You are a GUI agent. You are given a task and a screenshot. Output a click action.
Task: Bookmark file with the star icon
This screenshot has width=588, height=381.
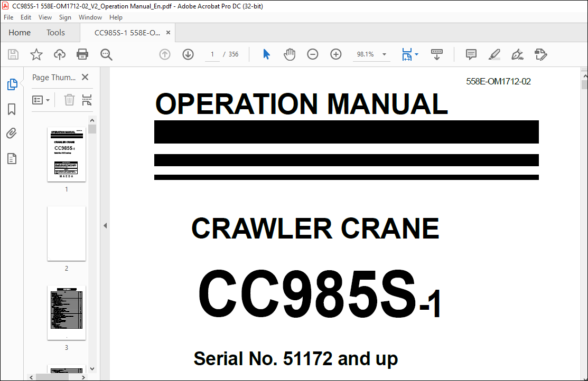(x=36, y=54)
